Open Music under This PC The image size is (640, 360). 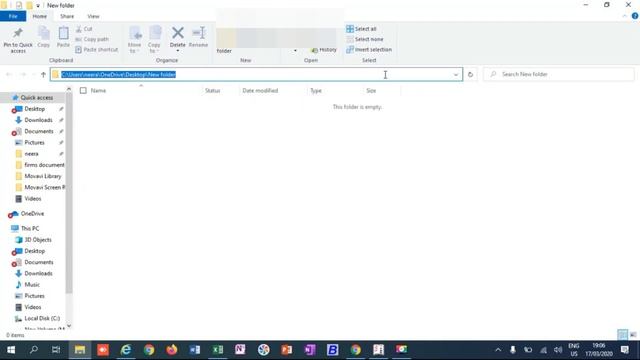coord(32,285)
